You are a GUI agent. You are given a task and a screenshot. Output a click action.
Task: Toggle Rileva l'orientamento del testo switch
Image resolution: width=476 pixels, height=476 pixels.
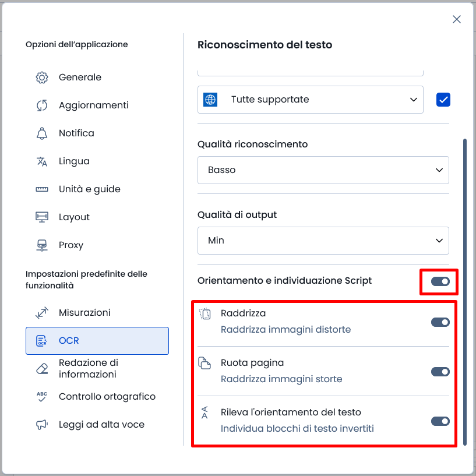pos(440,421)
